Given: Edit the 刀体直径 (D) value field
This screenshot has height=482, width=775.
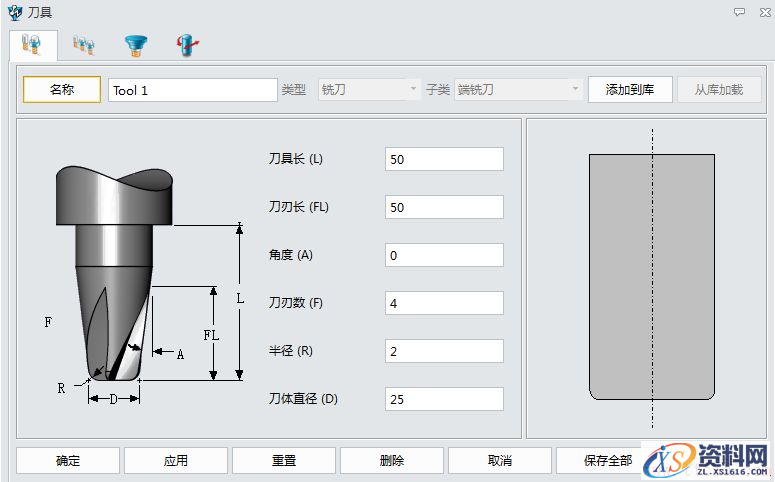Looking at the screenshot, I should click(x=444, y=399).
